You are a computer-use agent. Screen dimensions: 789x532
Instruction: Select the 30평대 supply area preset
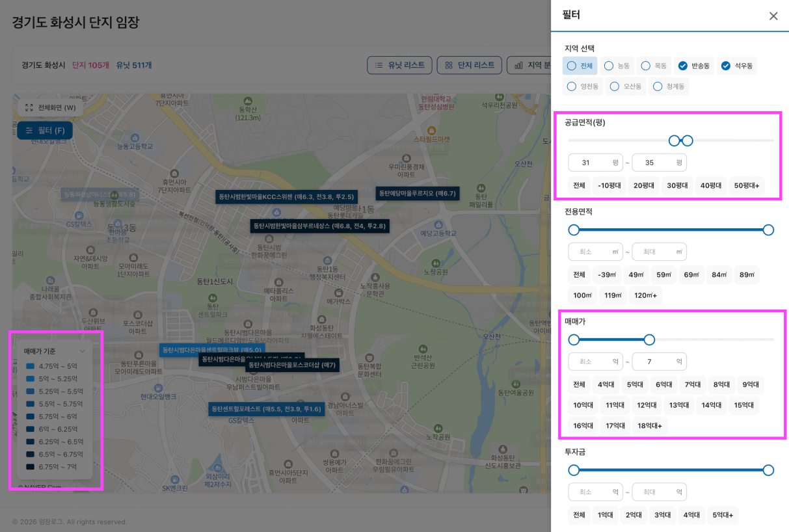tap(677, 185)
